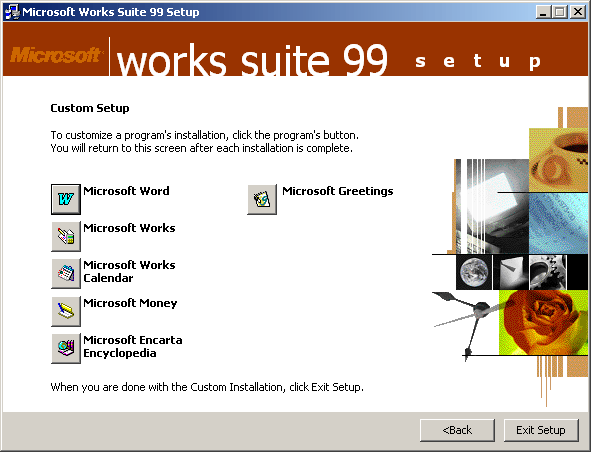Minimize the Works Suite 99 Setup window
The image size is (591, 452).
pyautogui.click(x=543, y=12)
